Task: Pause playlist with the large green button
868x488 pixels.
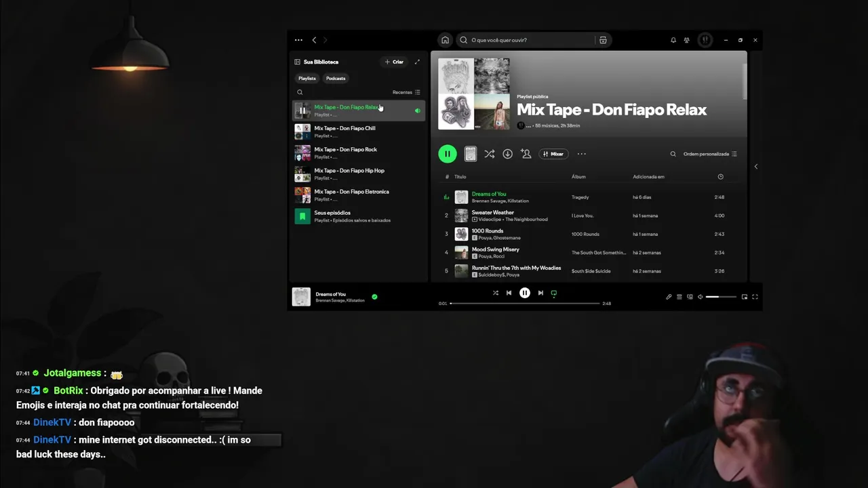Action: tap(448, 154)
